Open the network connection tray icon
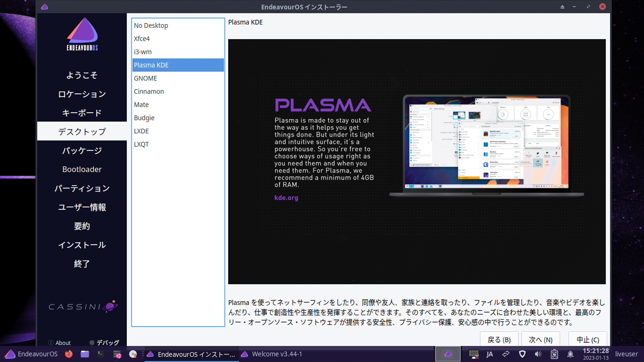This screenshot has height=362, width=644. (506, 354)
